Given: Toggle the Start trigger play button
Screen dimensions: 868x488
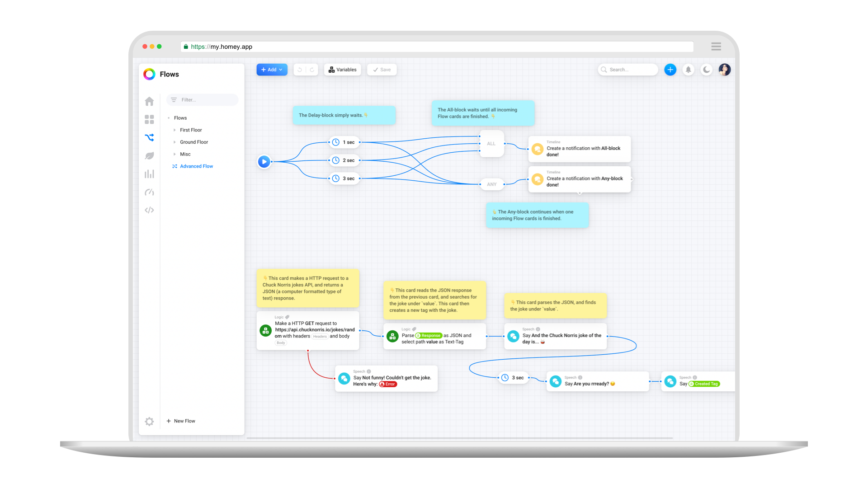Looking at the screenshot, I should (x=264, y=161).
